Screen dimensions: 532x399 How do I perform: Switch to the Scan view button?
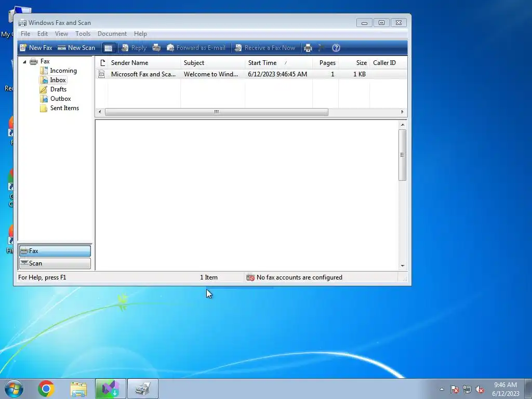coord(55,263)
